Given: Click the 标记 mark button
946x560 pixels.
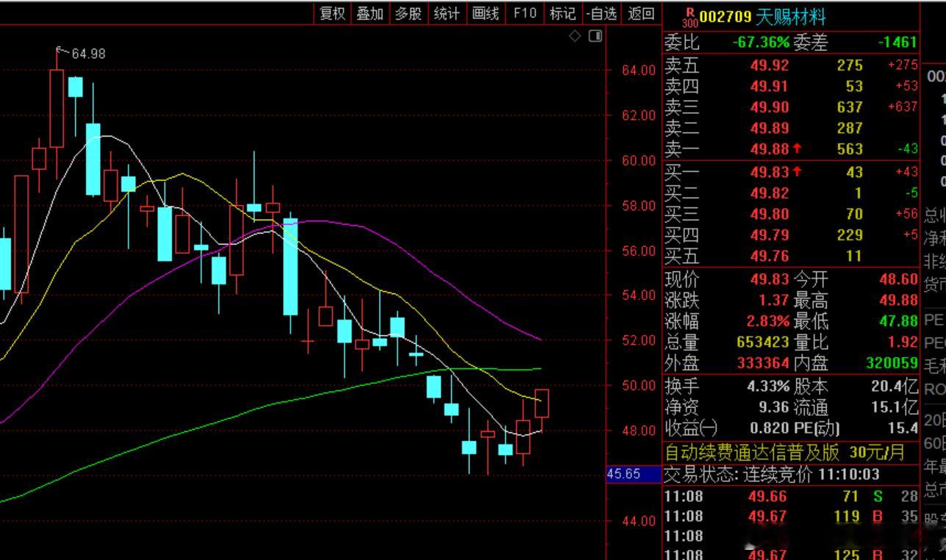Looking at the screenshot, I should [x=562, y=13].
